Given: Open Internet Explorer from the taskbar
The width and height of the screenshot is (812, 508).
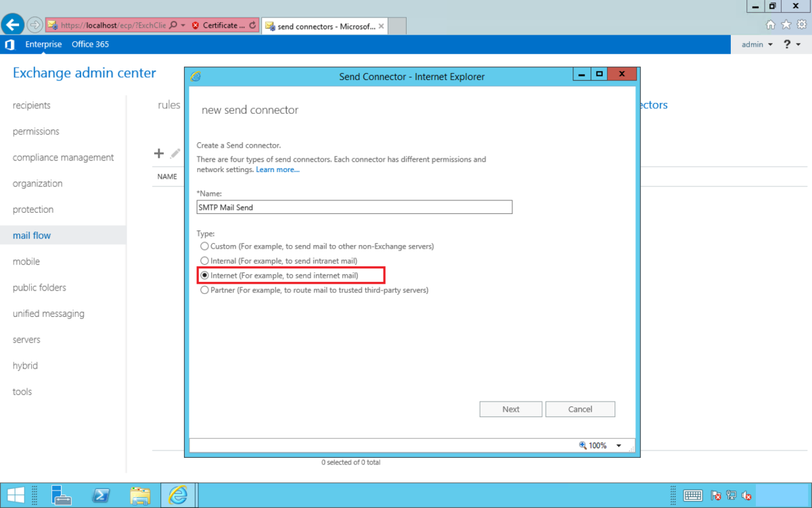Looking at the screenshot, I should click(x=178, y=494).
